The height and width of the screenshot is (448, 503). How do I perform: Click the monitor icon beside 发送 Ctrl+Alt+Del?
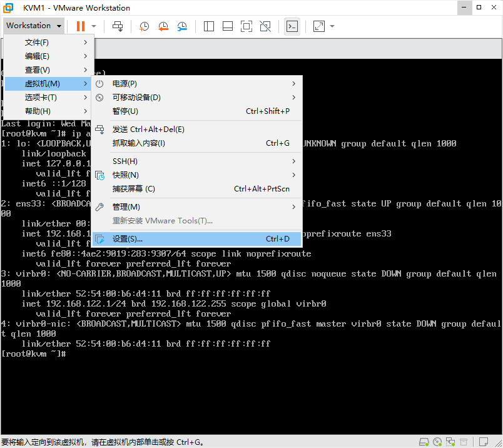tap(99, 130)
